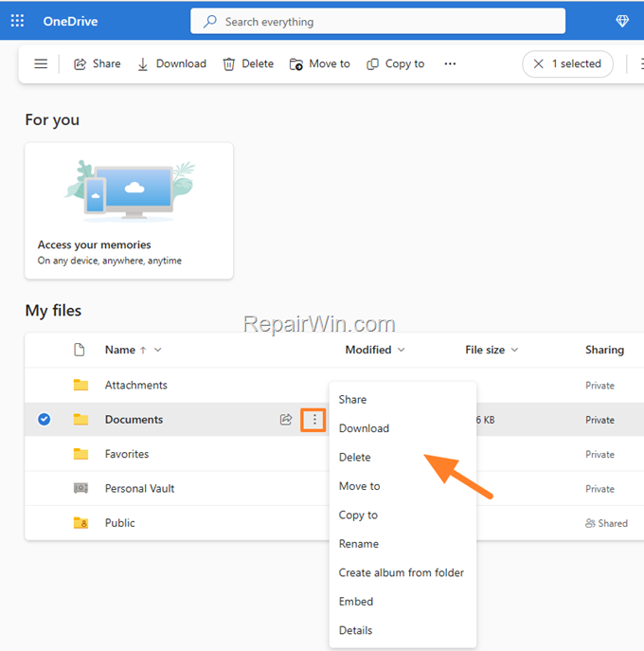Click share icon in Documents row

286,420
